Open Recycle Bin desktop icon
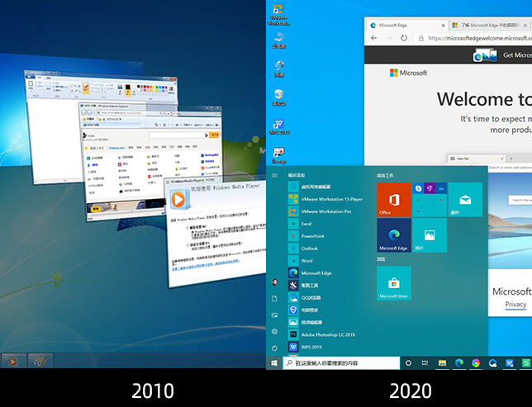 279,97
